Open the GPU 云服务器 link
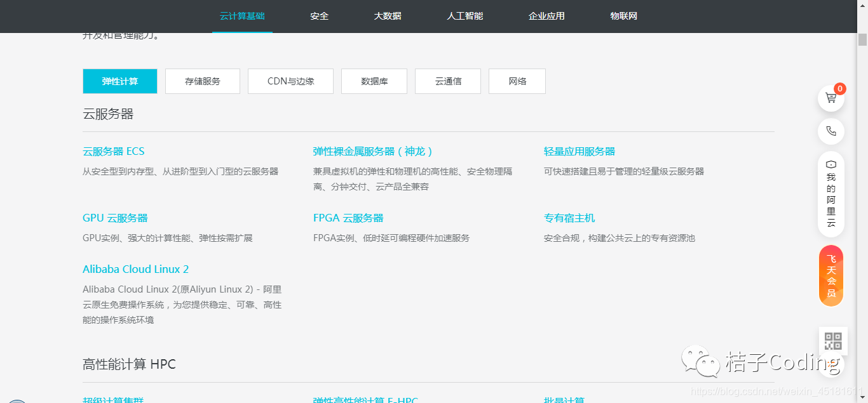868x403 pixels. pos(115,218)
